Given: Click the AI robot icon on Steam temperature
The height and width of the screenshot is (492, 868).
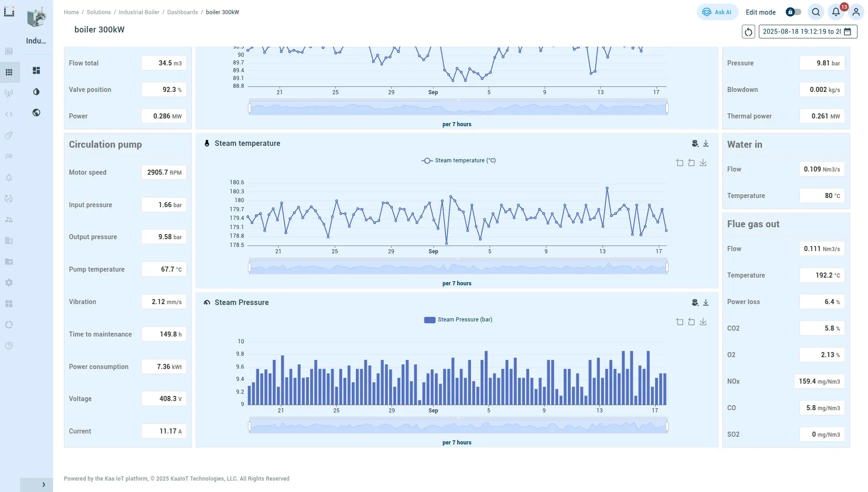Looking at the screenshot, I should pos(695,144).
